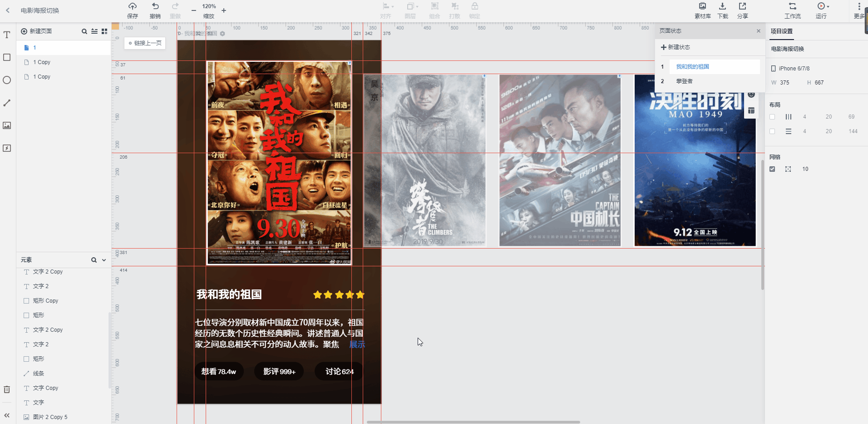Click the Group (组合) icon
This screenshot has height=424, width=868.
tap(434, 6)
